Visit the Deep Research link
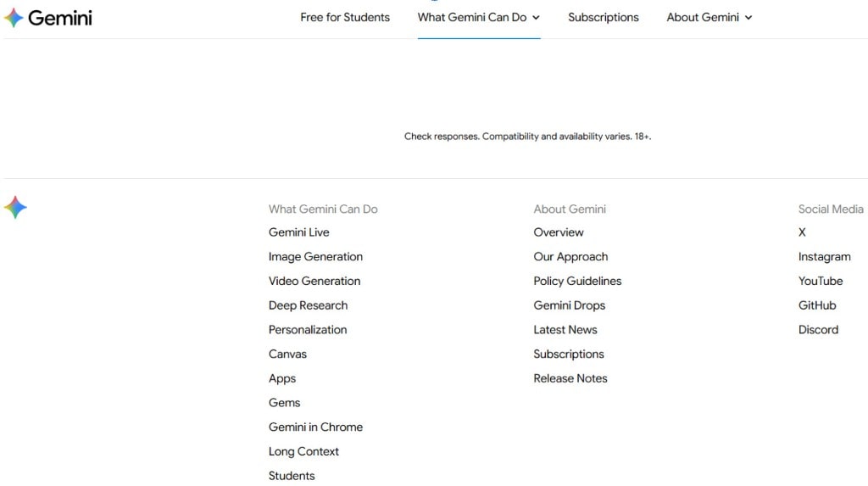868x486 pixels. pos(308,305)
